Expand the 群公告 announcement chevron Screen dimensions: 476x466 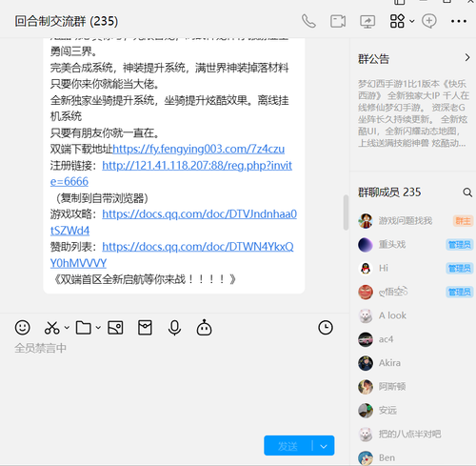click(467, 57)
